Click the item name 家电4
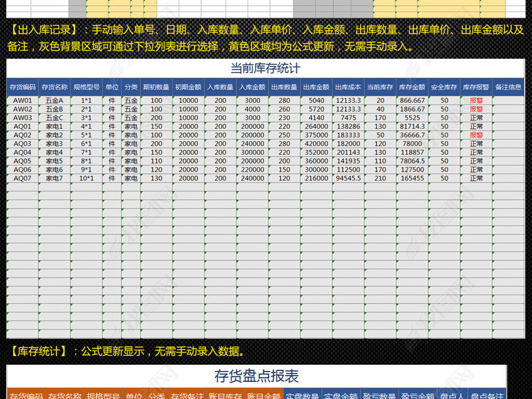Image resolution: width=532 pixels, height=399 pixels. tap(55, 152)
